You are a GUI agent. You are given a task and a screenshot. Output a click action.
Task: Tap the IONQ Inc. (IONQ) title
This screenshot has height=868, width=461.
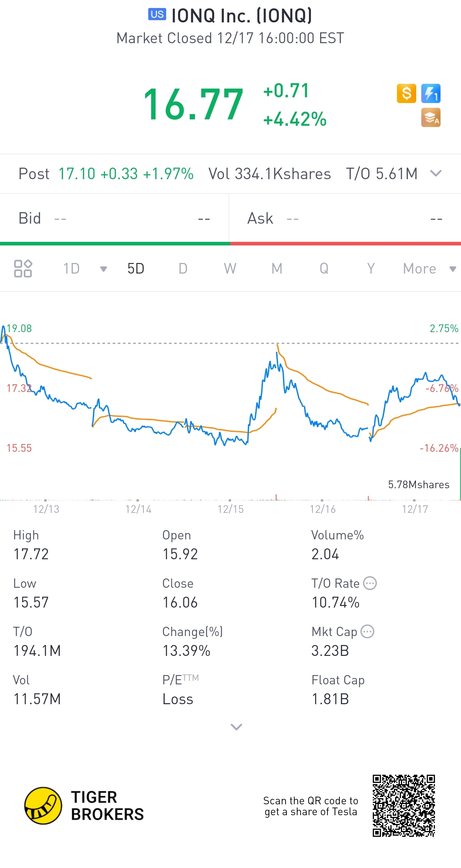tap(242, 15)
